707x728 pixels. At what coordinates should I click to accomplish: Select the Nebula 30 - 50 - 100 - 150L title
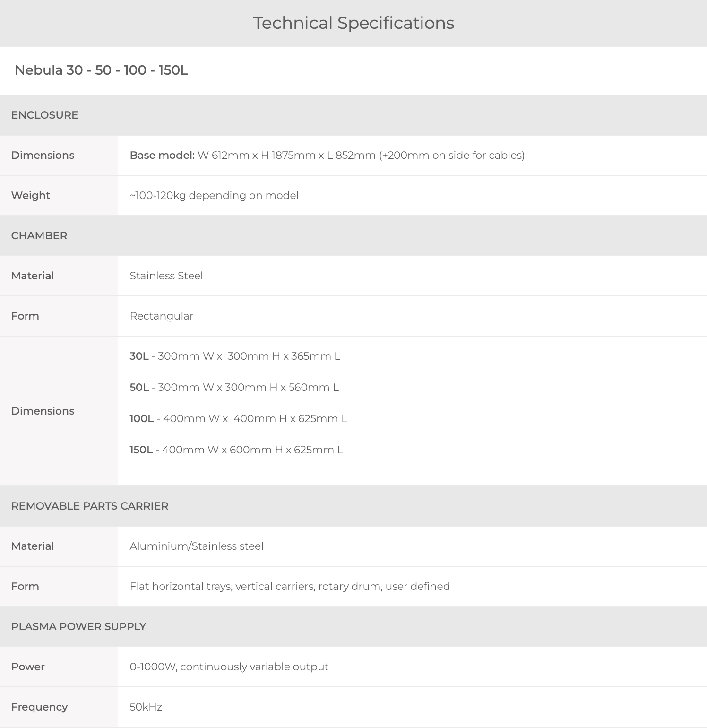click(x=102, y=70)
